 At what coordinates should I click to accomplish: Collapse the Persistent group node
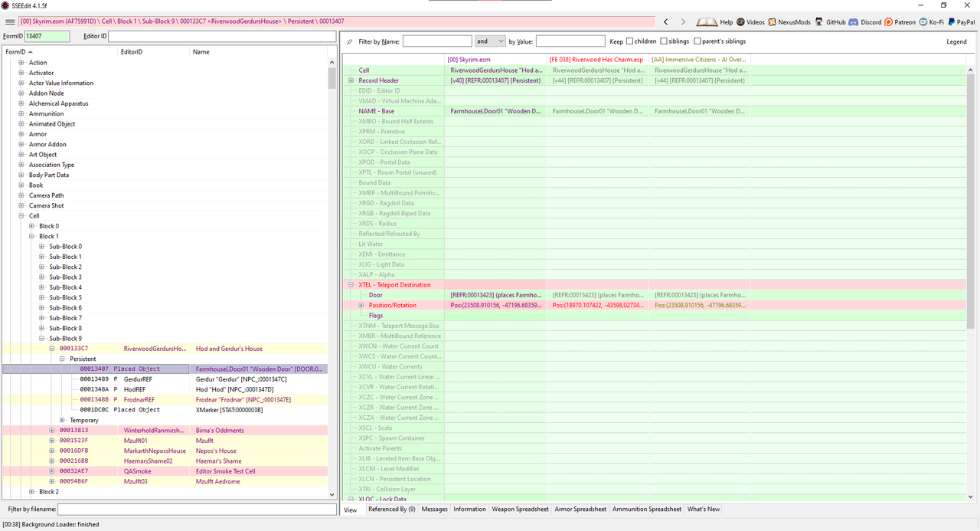62,359
